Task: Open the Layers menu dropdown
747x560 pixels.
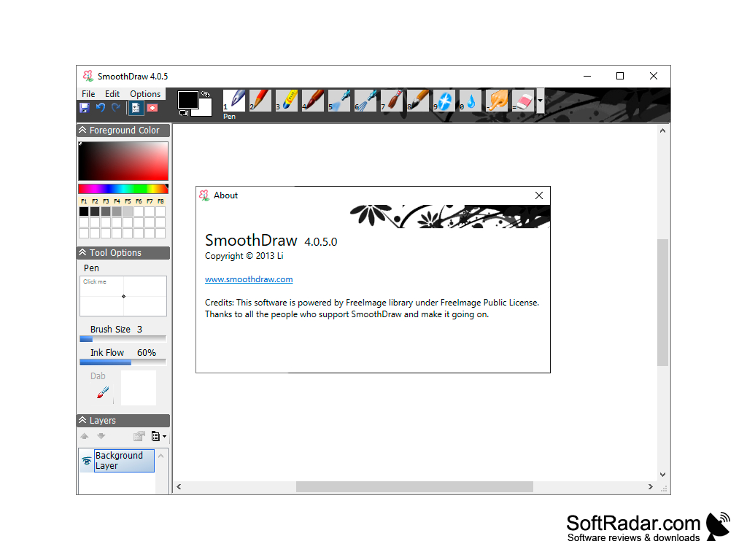Action: [x=158, y=436]
